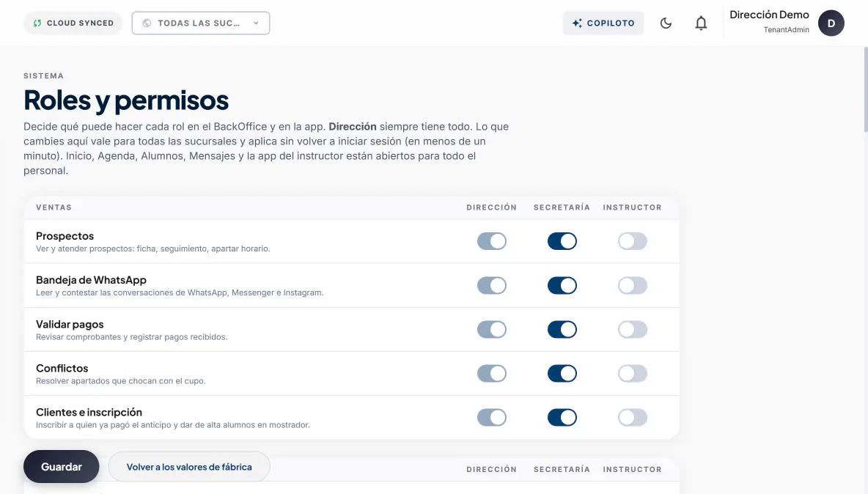Click the Cloud Synced status badge

point(73,23)
